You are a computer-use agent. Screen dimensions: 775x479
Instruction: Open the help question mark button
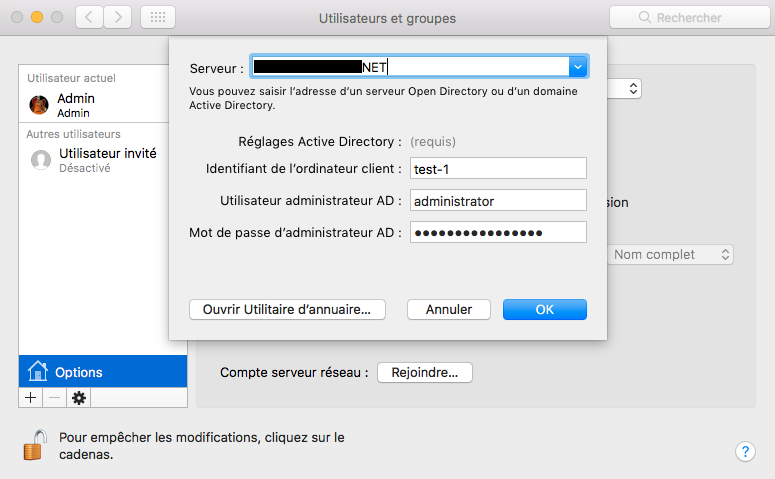745,451
